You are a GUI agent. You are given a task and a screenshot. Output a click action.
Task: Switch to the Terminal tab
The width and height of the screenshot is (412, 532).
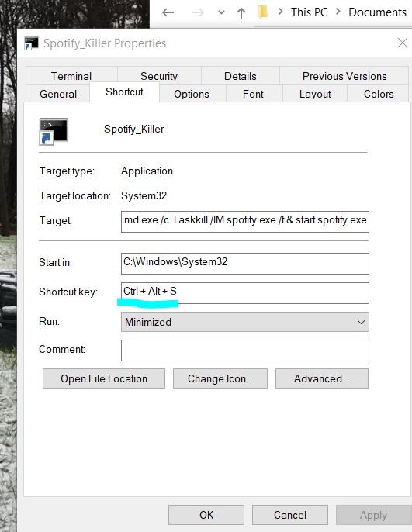tap(71, 76)
